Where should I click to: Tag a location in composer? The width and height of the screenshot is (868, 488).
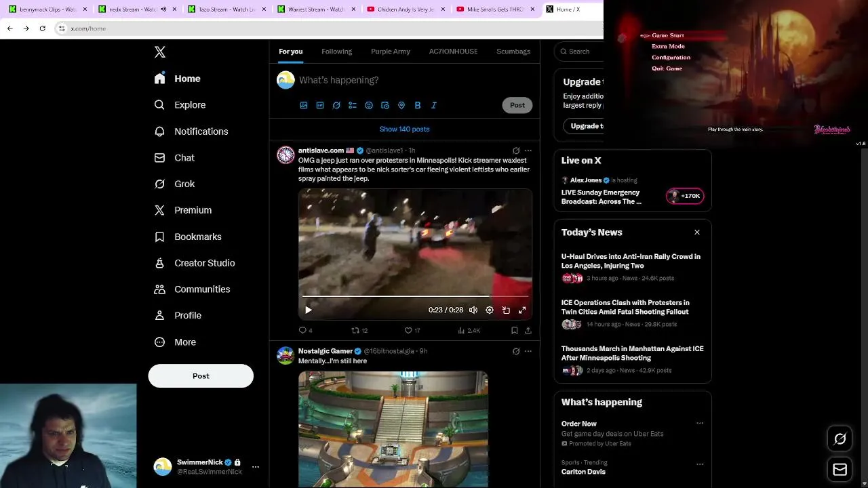[x=401, y=105]
